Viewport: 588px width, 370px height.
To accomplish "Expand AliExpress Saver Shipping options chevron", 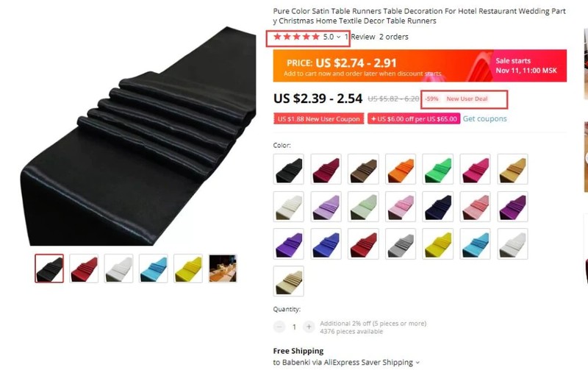I will point(417,363).
